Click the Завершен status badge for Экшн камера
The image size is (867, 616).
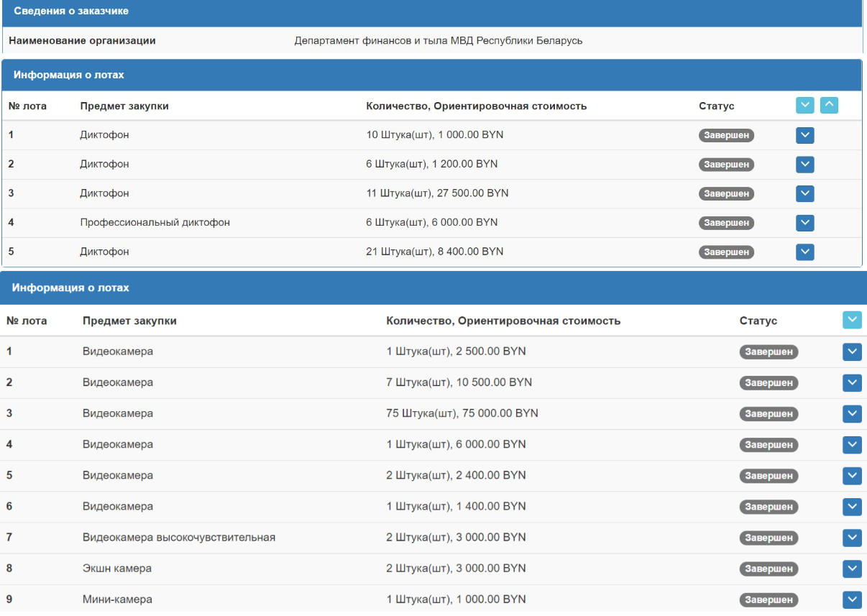[769, 569]
